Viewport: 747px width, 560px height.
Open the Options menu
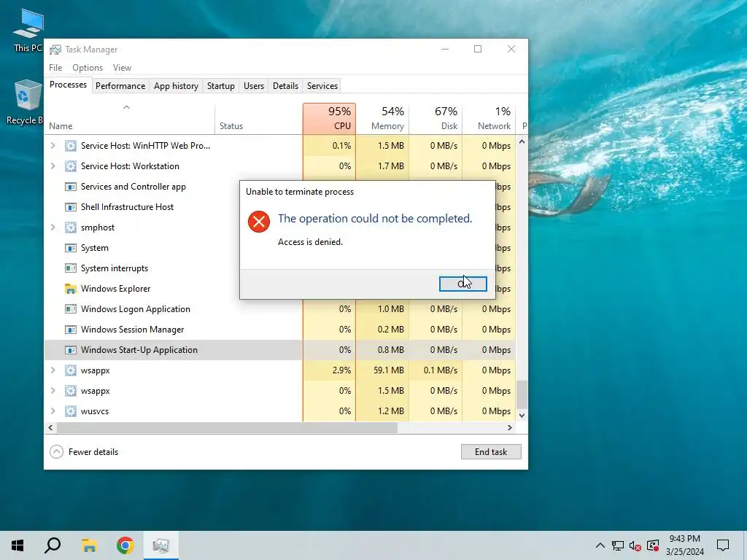point(88,68)
